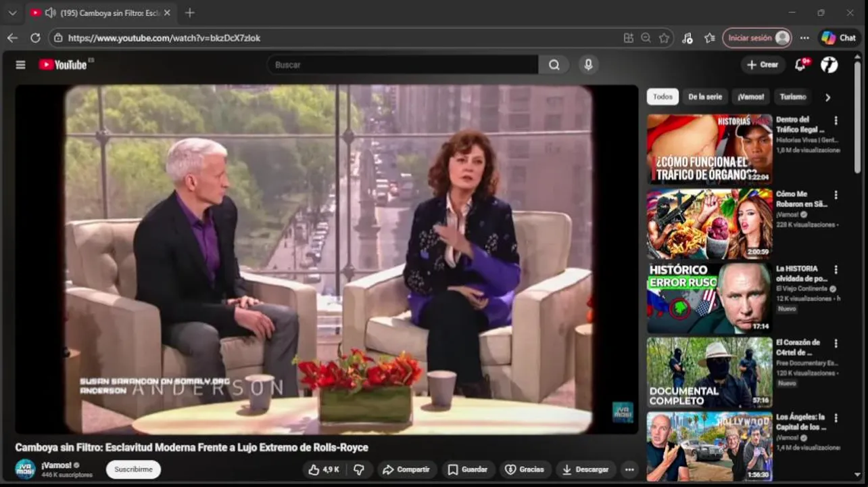868x487 pixels.
Task: Click the Gracias thanks button
Action: pyautogui.click(x=525, y=469)
